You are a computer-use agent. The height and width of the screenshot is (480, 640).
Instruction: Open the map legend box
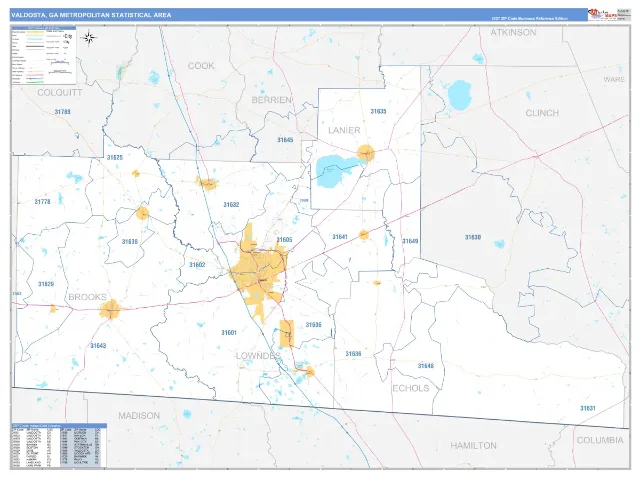coord(44,56)
